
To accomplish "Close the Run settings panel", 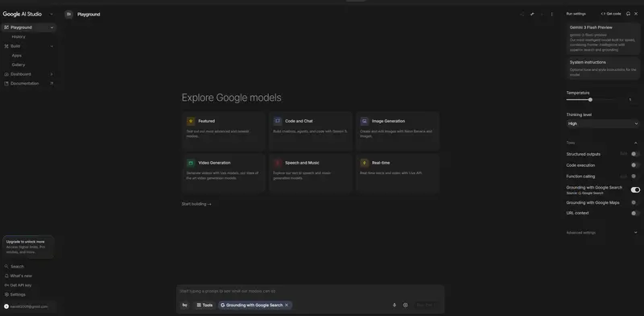I will coord(636,14).
